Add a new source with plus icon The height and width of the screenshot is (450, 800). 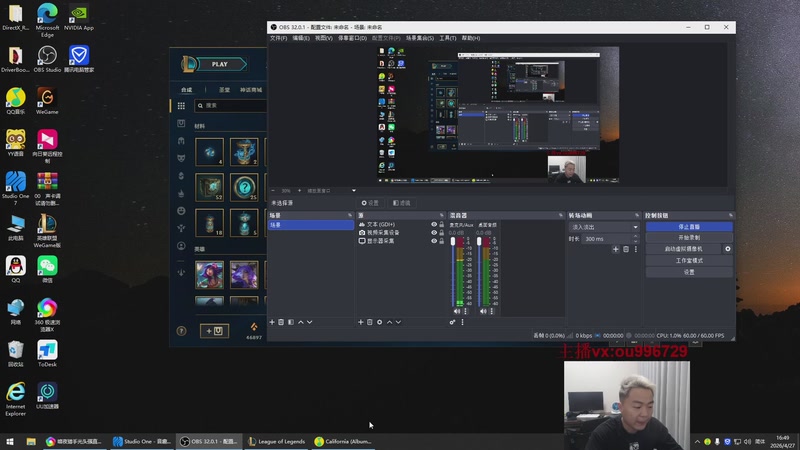361,322
